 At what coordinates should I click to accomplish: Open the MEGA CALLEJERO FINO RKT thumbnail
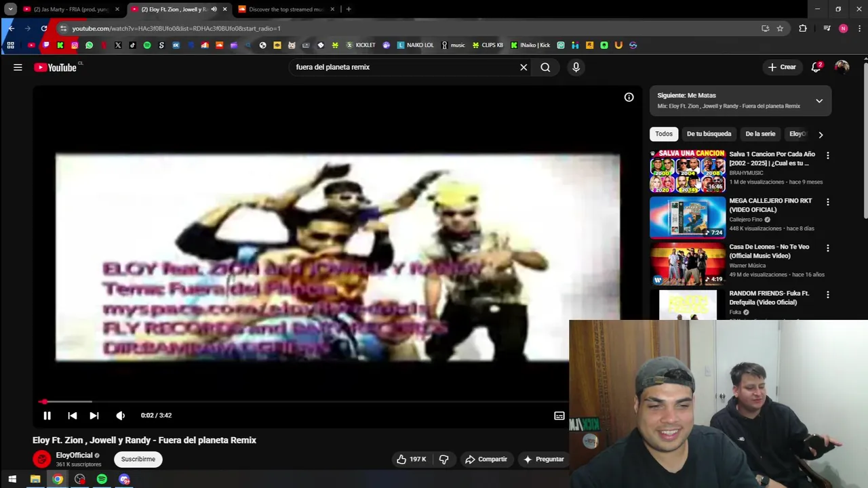pyautogui.click(x=688, y=218)
